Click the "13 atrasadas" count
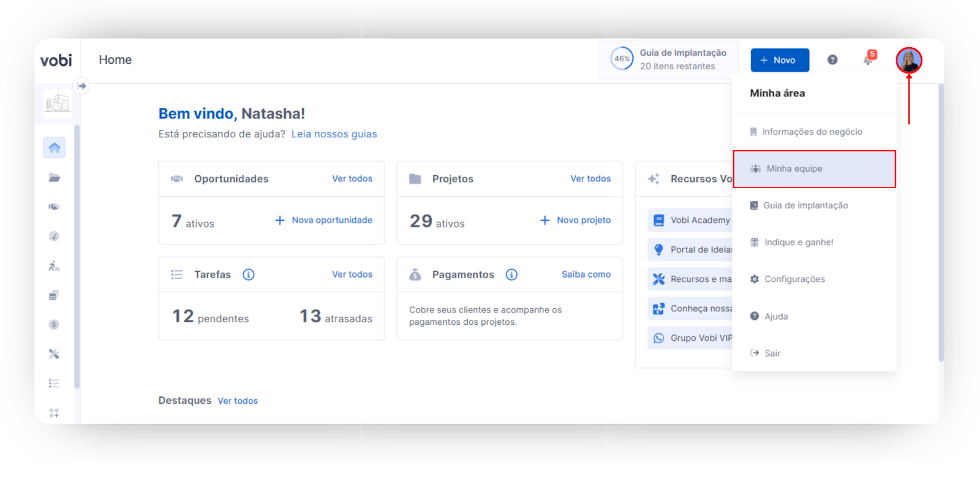Image resolution: width=980 pixels, height=478 pixels. (336, 316)
